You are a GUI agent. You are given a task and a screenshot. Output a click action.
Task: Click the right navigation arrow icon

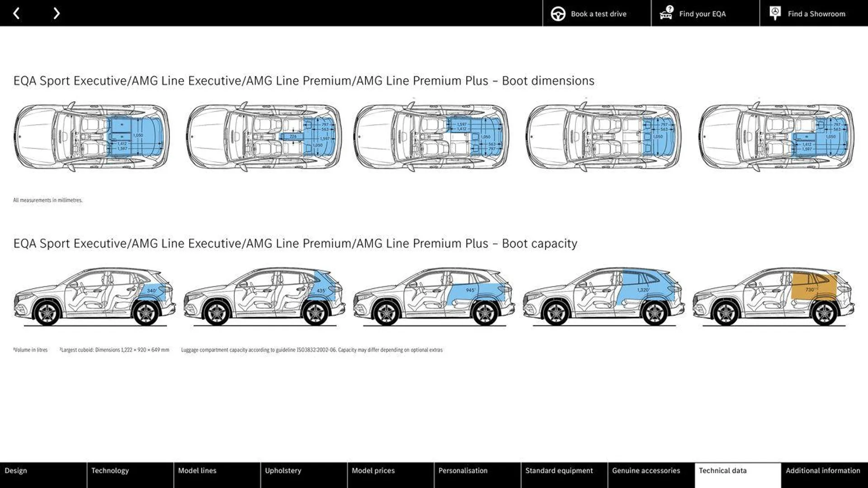57,13
